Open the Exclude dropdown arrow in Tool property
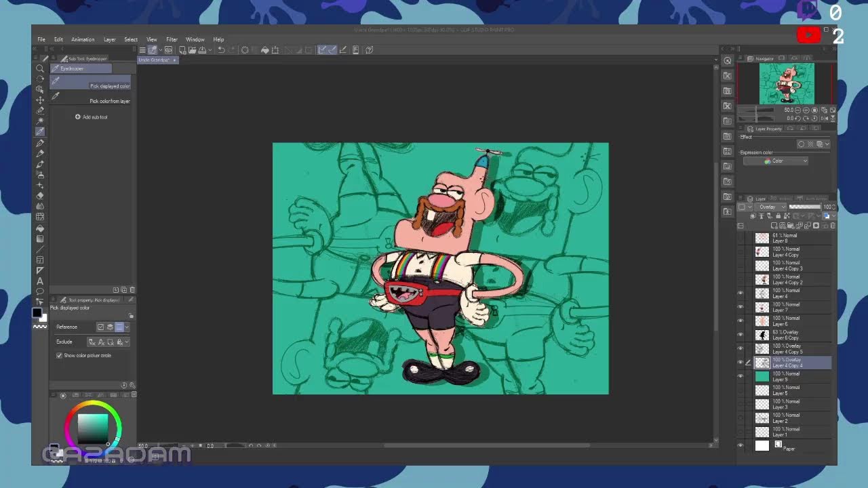The image size is (868, 488). 127,342
